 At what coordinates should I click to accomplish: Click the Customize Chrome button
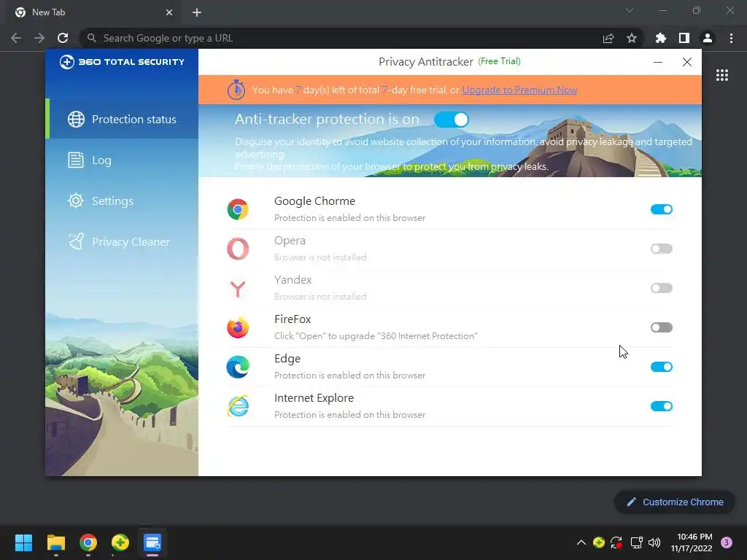click(x=675, y=502)
